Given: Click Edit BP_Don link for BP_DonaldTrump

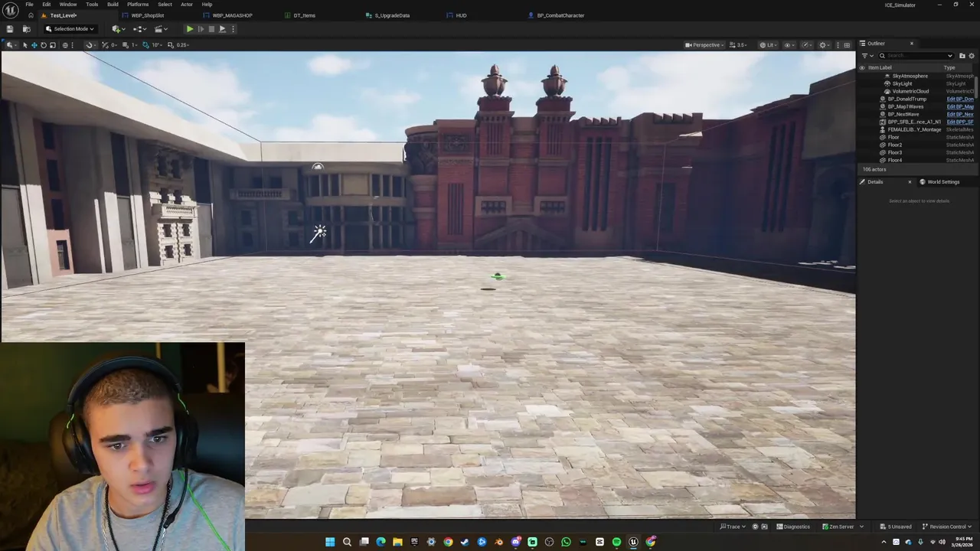Looking at the screenshot, I should pyautogui.click(x=960, y=99).
